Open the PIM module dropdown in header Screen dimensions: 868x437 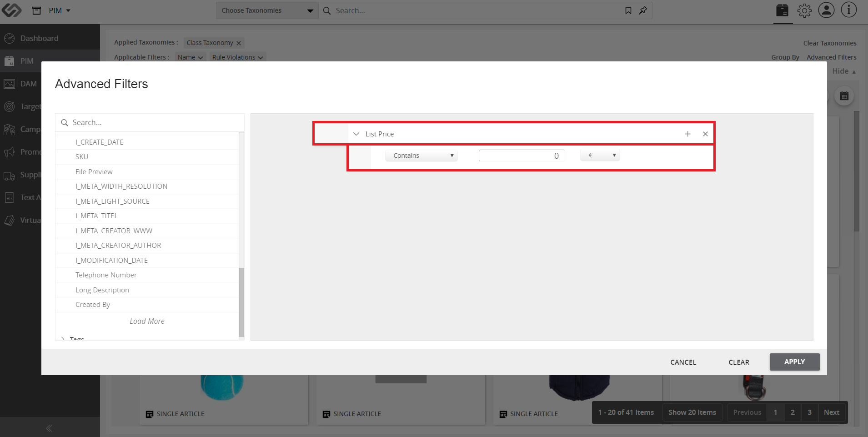[x=60, y=10]
